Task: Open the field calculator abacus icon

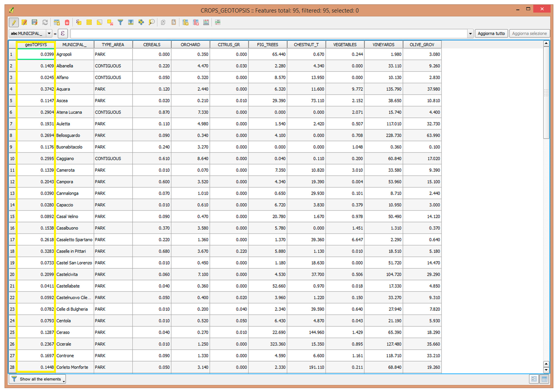Action: [206, 23]
